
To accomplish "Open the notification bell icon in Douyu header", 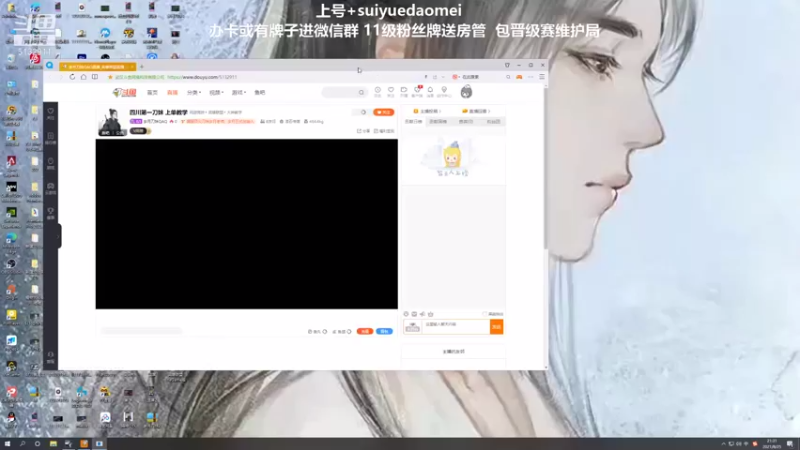I will coord(430,92).
